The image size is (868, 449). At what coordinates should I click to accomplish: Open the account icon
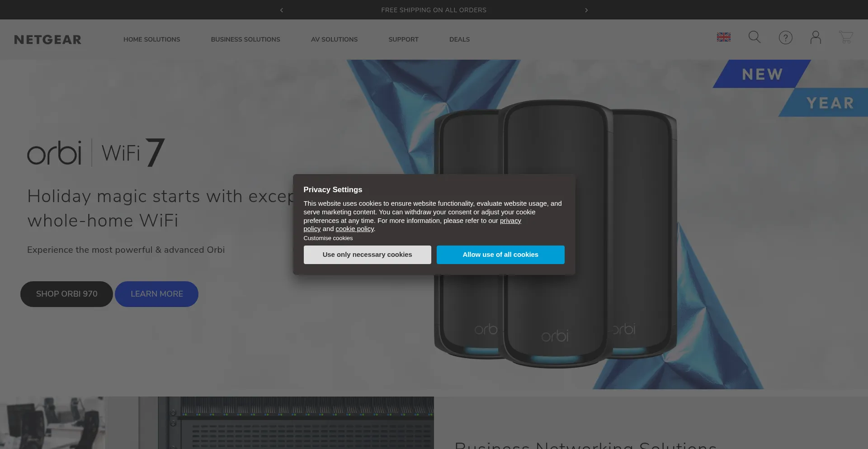coord(816,38)
